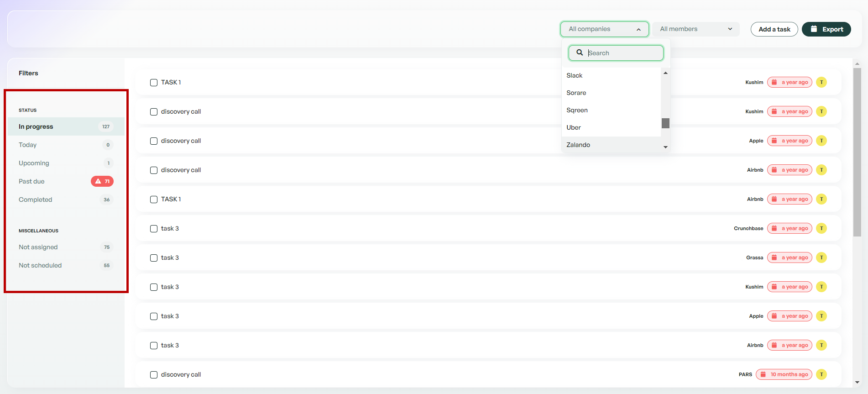Select Sorare from the company list
The width and height of the screenshot is (868, 394).
coord(611,93)
